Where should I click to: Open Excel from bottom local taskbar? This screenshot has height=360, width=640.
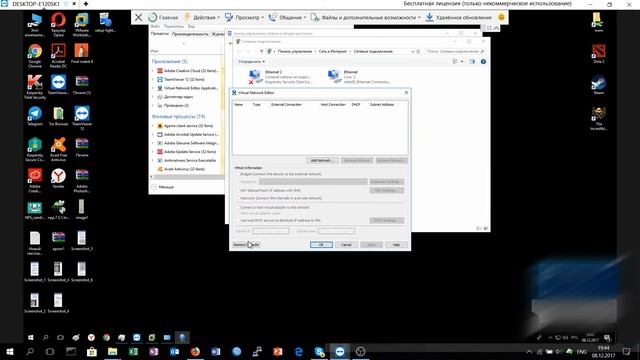click(x=133, y=351)
